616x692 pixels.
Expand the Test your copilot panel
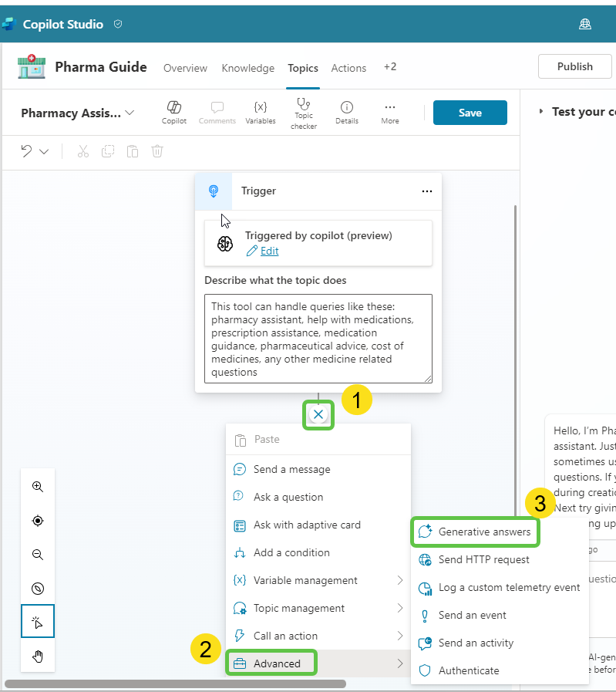pos(541,112)
